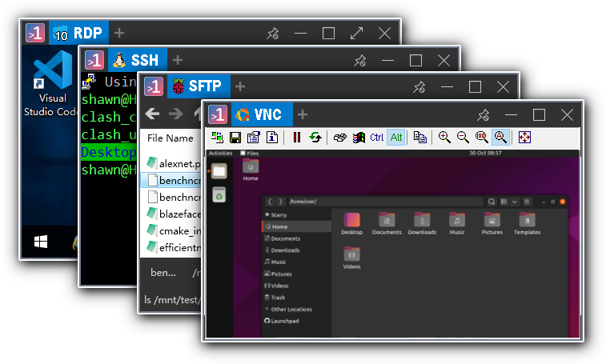
Task: Click the >1 app logo in RDP window
Action: coord(35,33)
